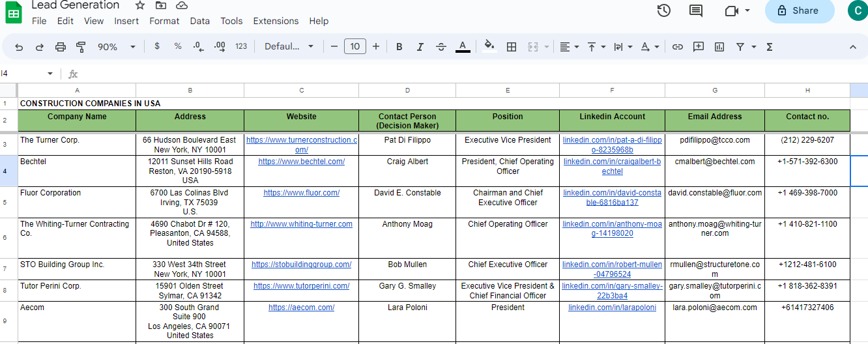
Task: Open the bechtel.com website link
Action: pos(301,162)
